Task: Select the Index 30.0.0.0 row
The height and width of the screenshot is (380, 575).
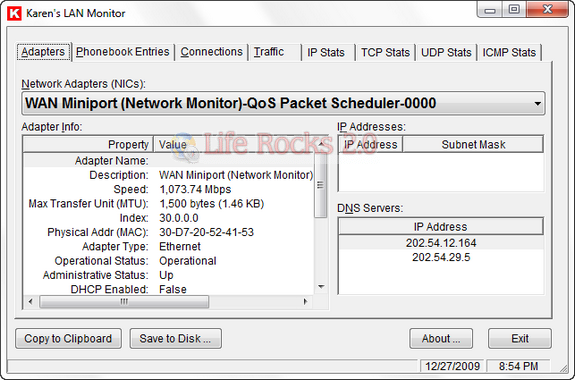Action: (169, 218)
